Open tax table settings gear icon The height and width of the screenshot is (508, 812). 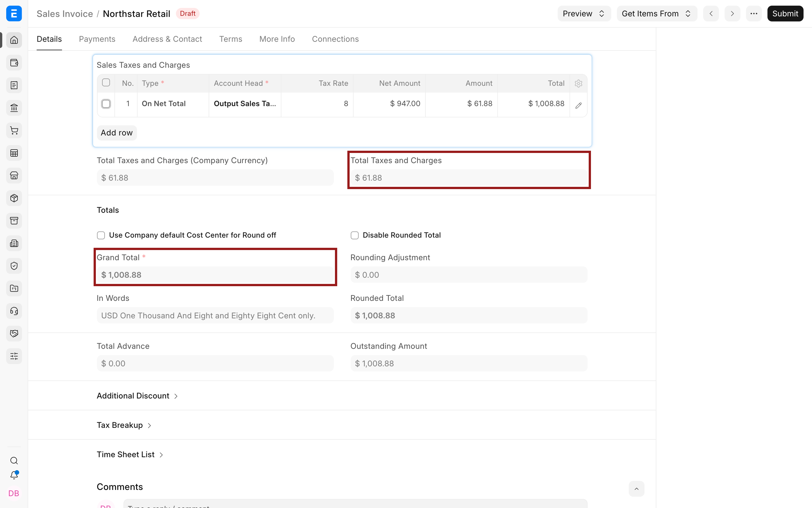click(x=578, y=83)
